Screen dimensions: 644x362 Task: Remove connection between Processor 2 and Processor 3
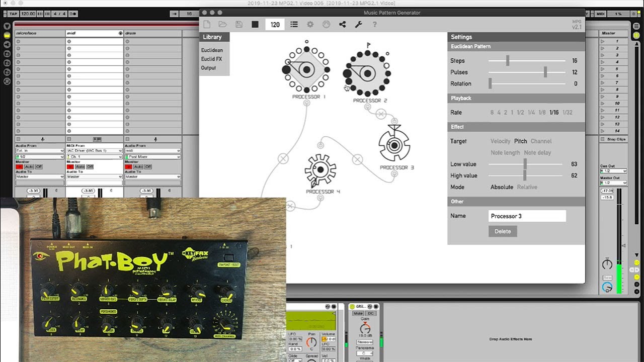[381, 114]
